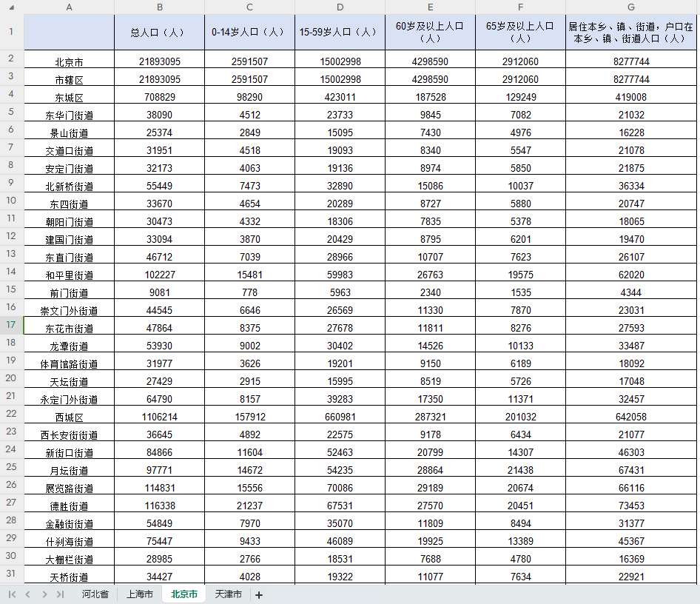Click the last sheet navigation arrow
Image resolution: width=700 pixels, height=604 pixels.
pyautogui.click(x=60, y=594)
